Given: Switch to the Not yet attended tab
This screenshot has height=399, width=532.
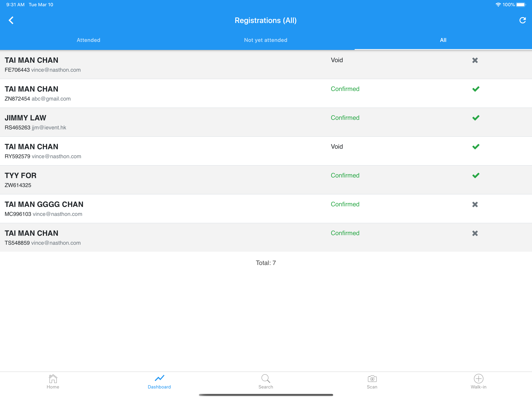Looking at the screenshot, I should click(266, 40).
